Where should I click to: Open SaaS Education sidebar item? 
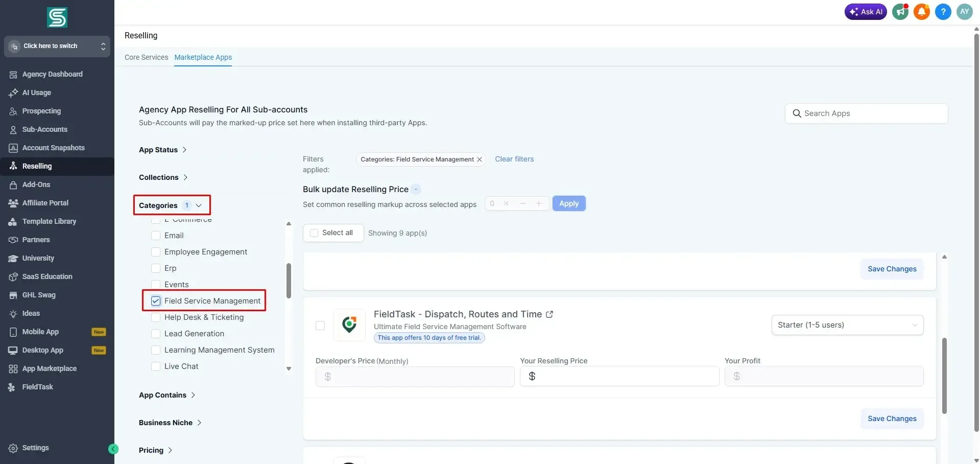point(47,276)
